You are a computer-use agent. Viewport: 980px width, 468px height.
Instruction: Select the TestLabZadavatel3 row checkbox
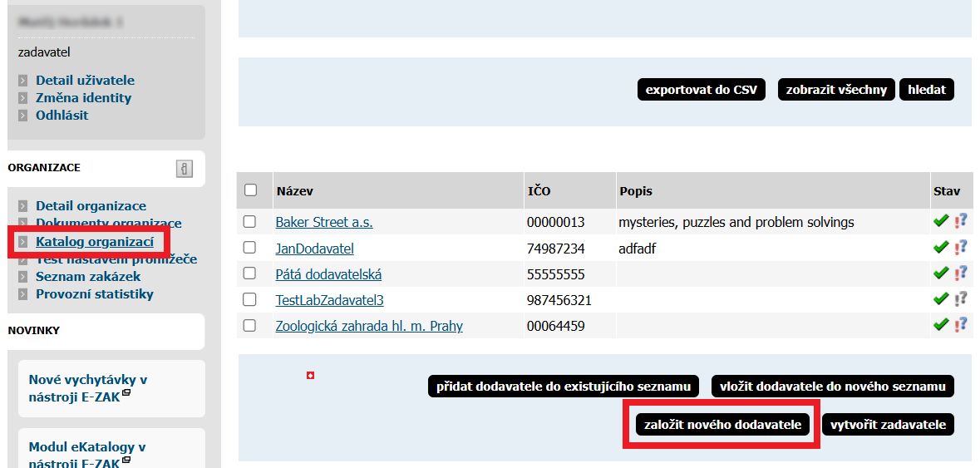[x=249, y=299]
